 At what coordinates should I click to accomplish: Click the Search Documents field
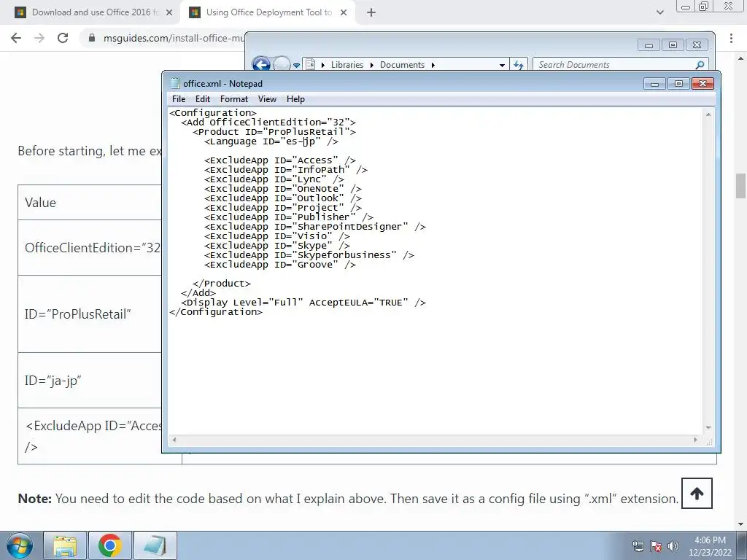(x=614, y=65)
